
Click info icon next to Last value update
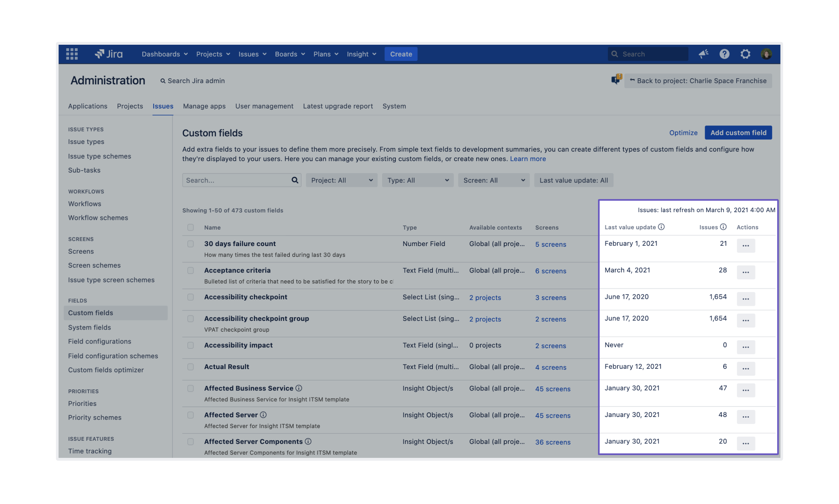point(661,227)
